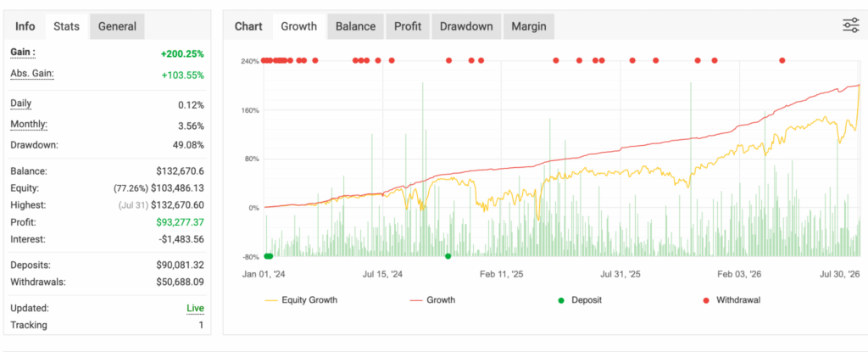Screen dimensions: 868x352
Task: Open the chart settings sliders icon
Action: 850,25
